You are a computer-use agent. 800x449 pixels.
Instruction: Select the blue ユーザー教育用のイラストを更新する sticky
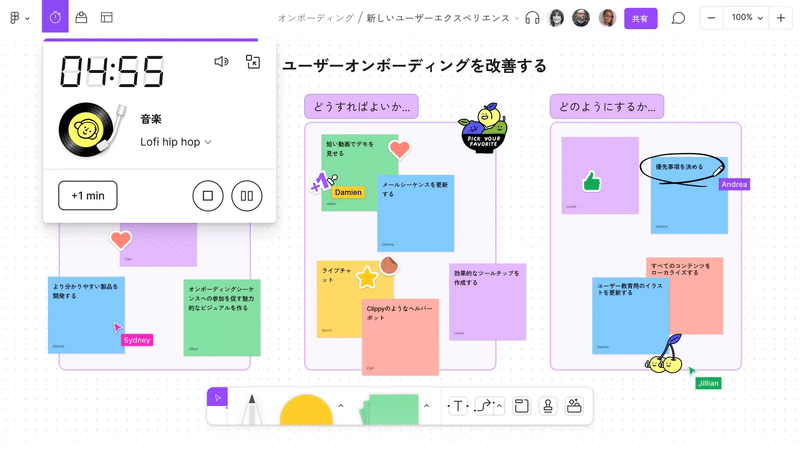[x=630, y=316]
